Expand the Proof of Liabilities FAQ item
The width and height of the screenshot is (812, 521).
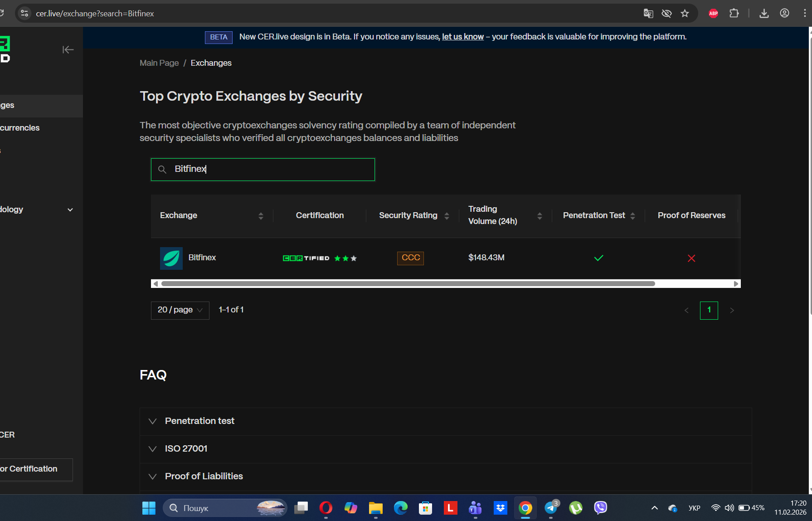point(446,477)
